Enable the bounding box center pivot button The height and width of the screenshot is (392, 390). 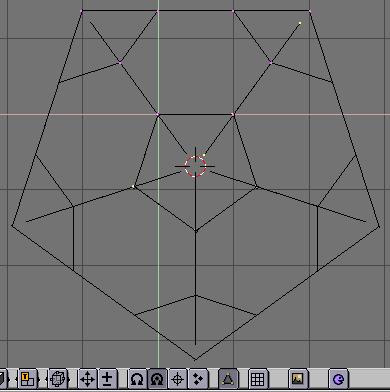pos(137,379)
